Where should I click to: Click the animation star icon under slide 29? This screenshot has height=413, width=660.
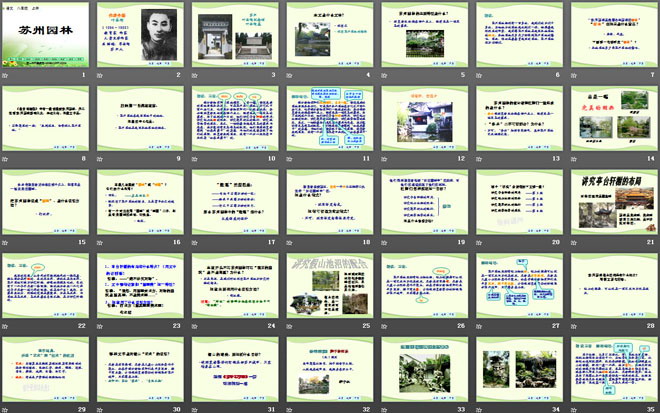coord(5,410)
